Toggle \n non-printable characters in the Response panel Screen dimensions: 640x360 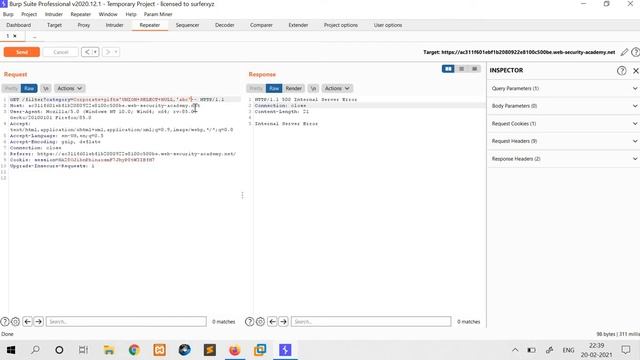[x=313, y=88]
